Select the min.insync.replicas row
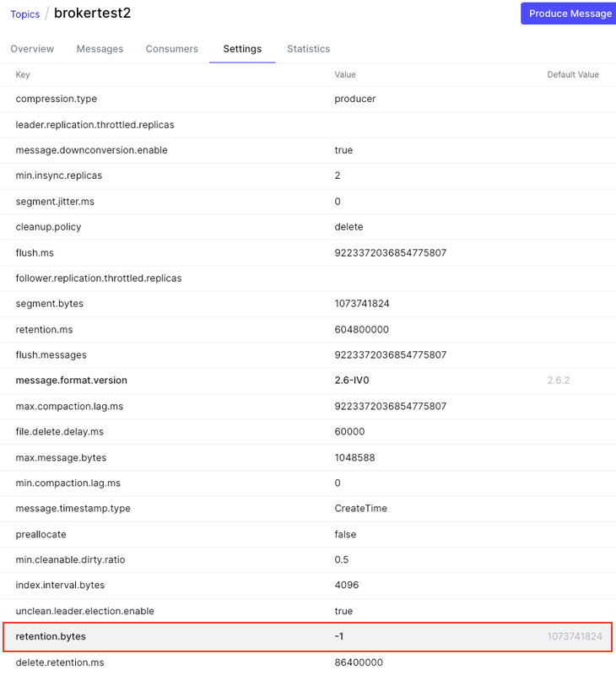 (308, 175)
